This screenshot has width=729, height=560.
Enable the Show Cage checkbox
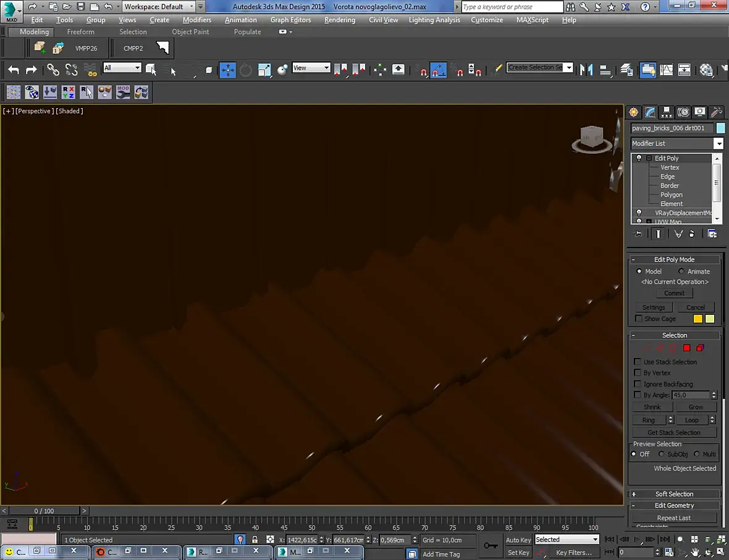(639, 319)
